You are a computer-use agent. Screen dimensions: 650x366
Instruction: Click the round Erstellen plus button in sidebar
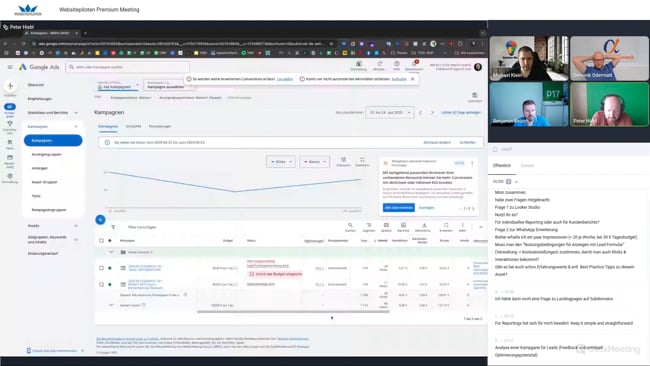(x=10, y=86)
